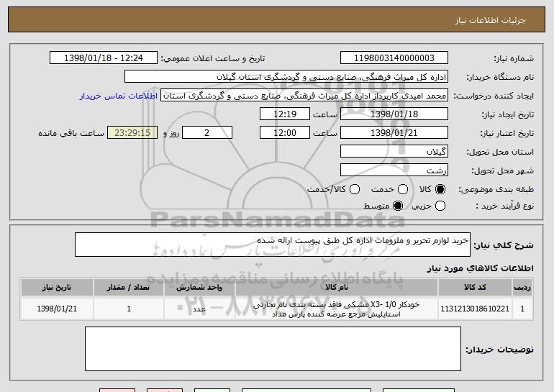Screen dimensions: 554x392
Task: Open the اطلاعات تماس خریدار link
Action: tap(119, 96)
